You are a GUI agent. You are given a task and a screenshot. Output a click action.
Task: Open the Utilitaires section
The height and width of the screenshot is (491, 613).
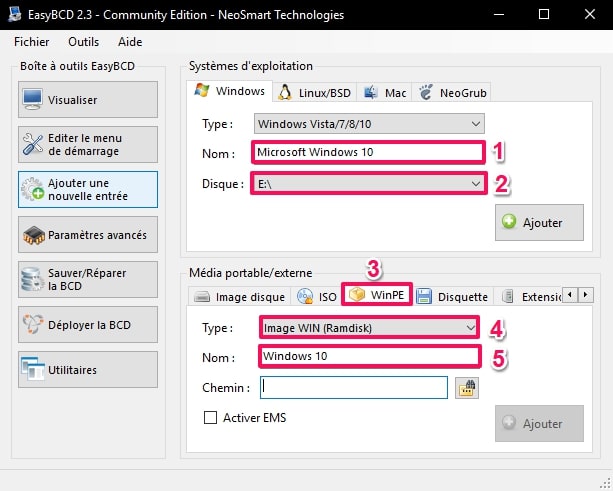pos(88,369)
